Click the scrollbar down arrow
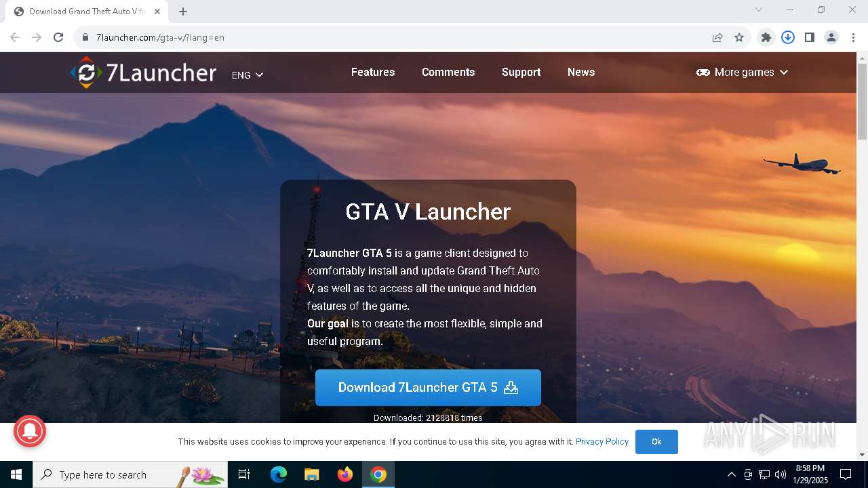Viewport: 868px width, 488px height. (x=862, y=454)
